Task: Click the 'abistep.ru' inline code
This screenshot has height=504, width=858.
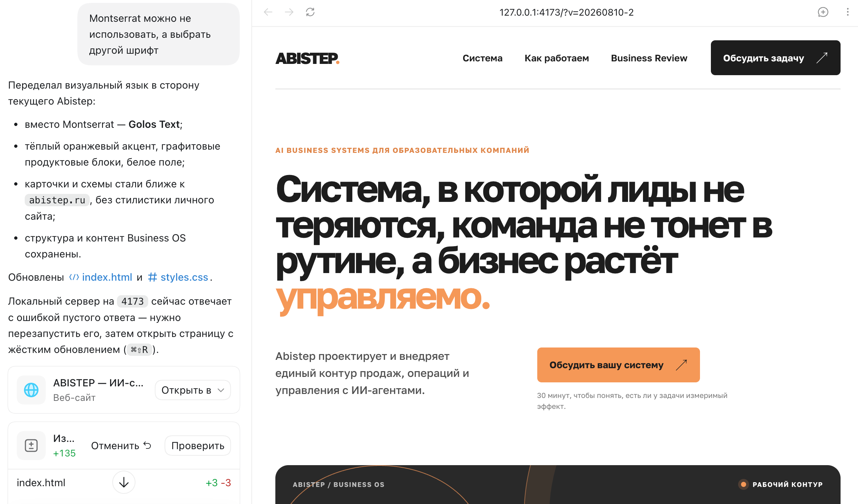Action: click(57, 200)
